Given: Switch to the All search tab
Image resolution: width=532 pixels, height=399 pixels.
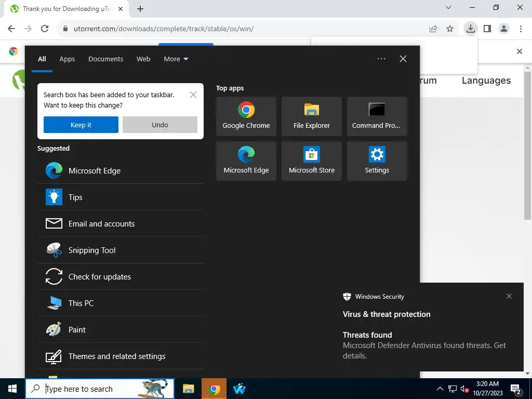Looking at the screenshot, I should (x=42, y=59).
